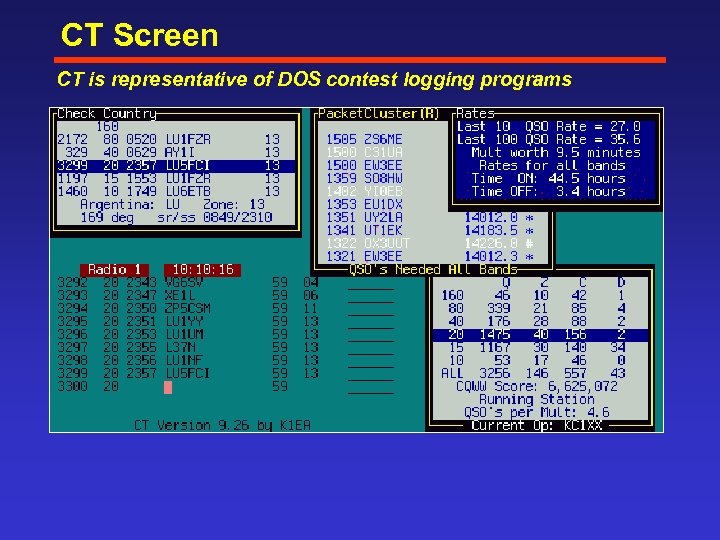The height and width of the screenshot is (540, 720).
Task: Click the CT Screen slide title
Action: [140, 35]
